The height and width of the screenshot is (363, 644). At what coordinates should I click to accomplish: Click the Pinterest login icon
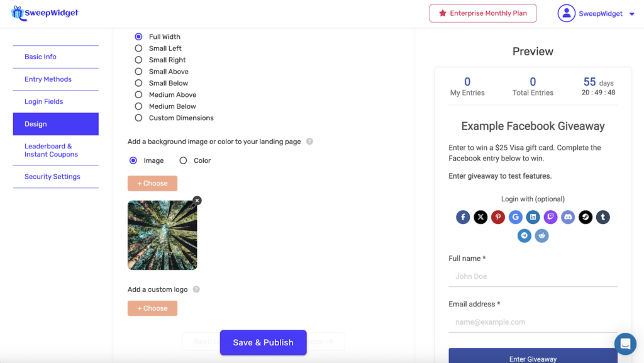tap(498, 217)
